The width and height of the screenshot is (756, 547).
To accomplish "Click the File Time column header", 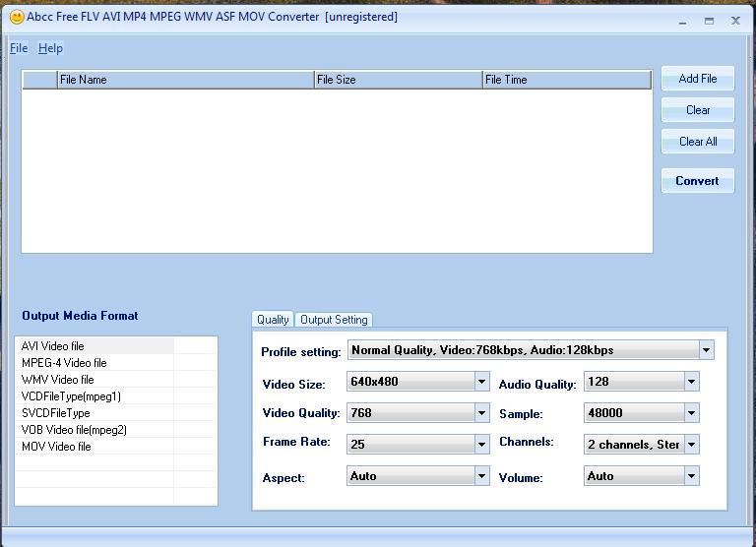I will click(x=567, y=80).
